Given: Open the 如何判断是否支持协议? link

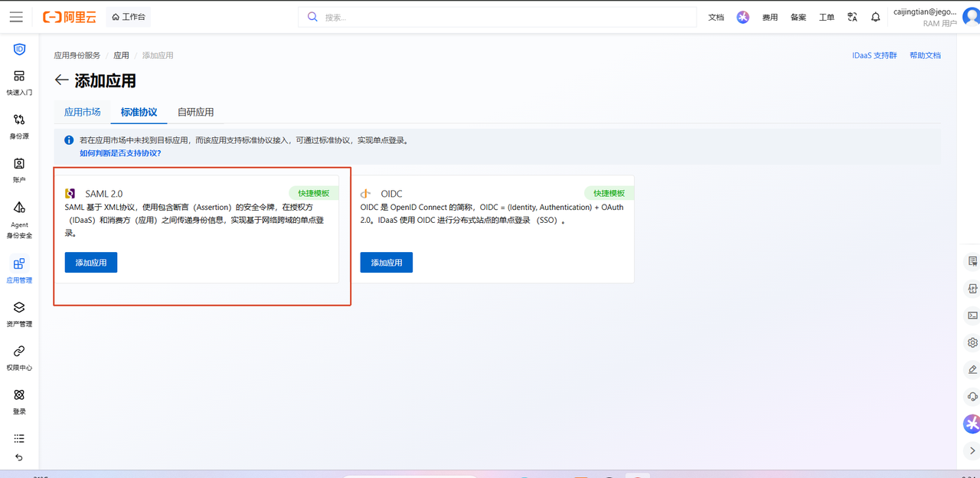Looking at the screenshot, I should (x=120, y=153).
